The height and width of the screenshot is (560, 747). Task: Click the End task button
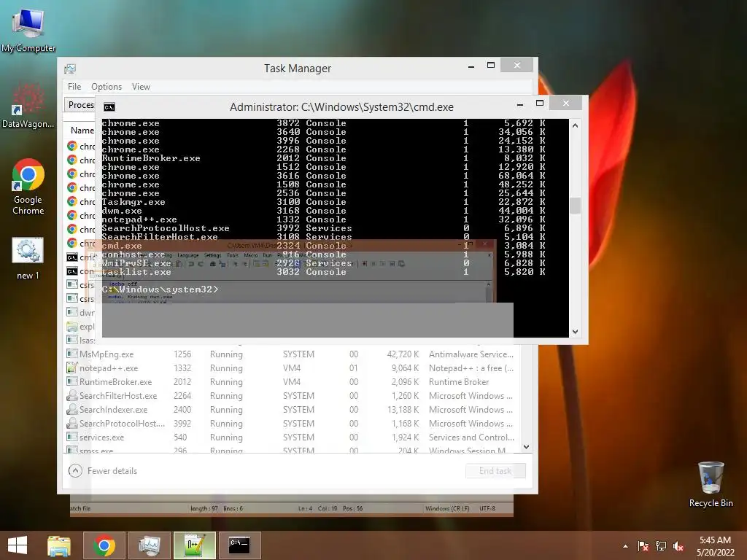tap(495, 471)
